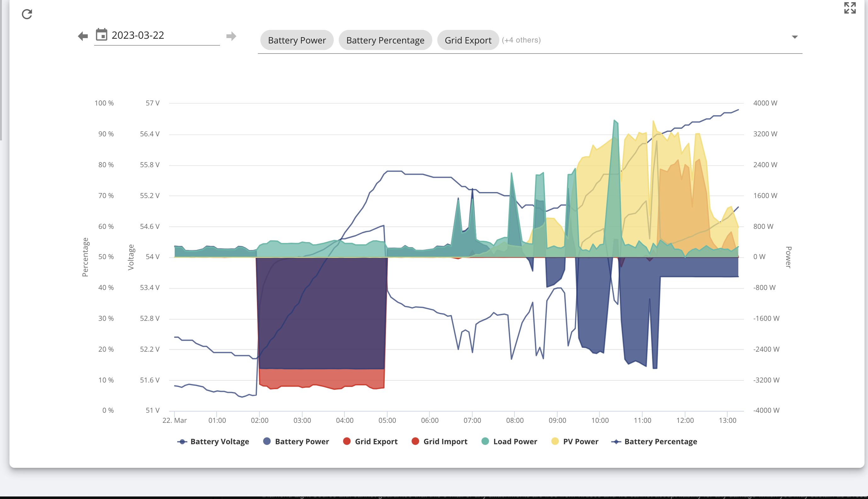Click the Grid Import legend color dot
This screenshot has width=868, height=499.
[x=415, y=441]
